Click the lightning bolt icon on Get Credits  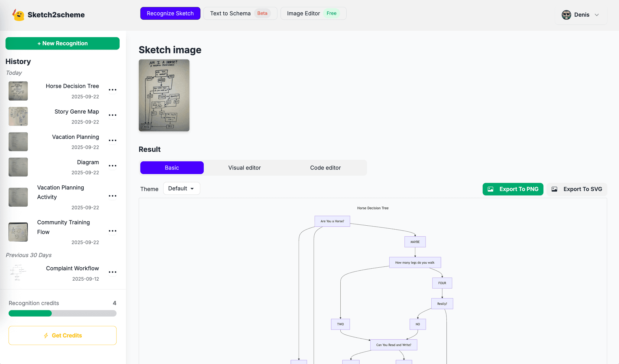46,335
